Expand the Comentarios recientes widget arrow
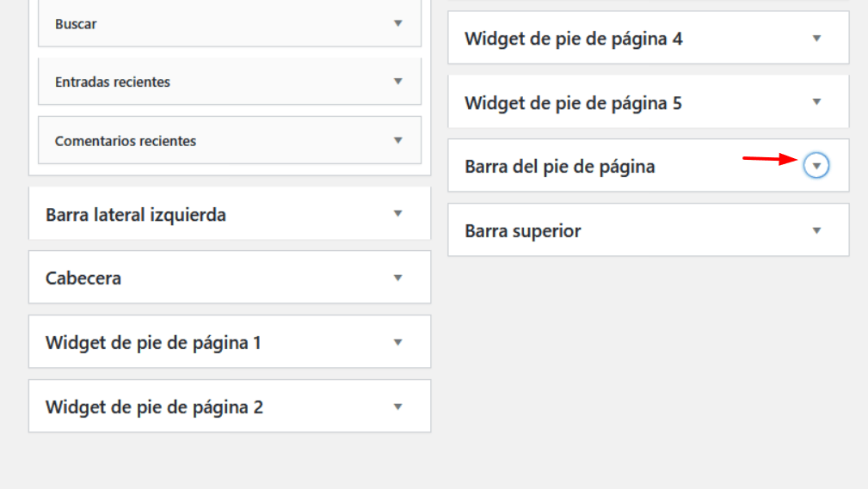 398,140
